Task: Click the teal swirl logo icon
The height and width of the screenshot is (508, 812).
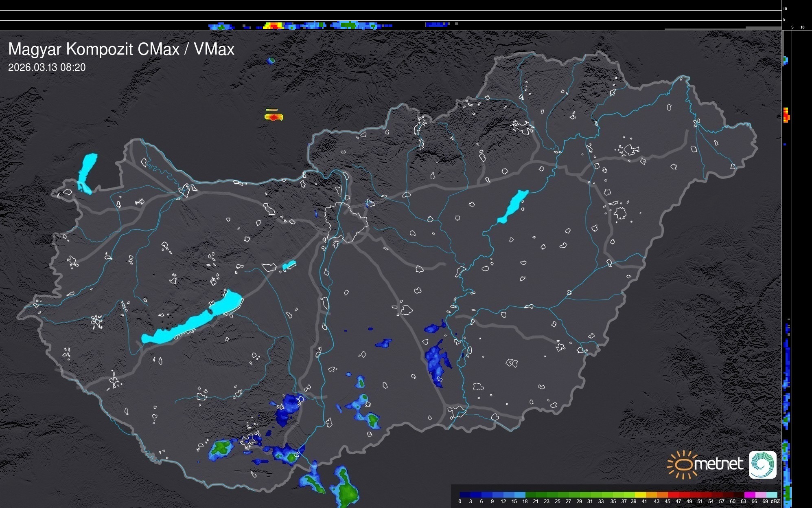Action: (762, 464)
